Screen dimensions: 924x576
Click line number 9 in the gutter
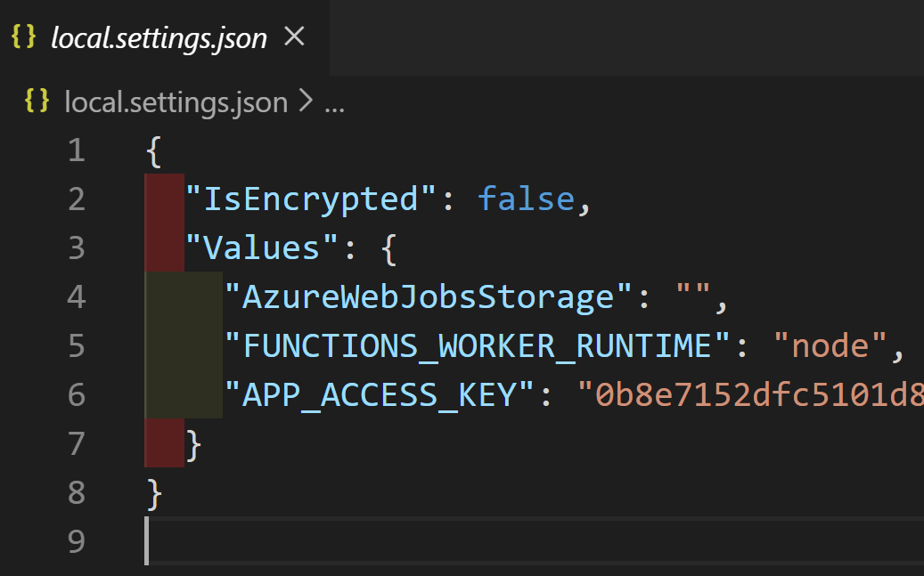[76, 540]
